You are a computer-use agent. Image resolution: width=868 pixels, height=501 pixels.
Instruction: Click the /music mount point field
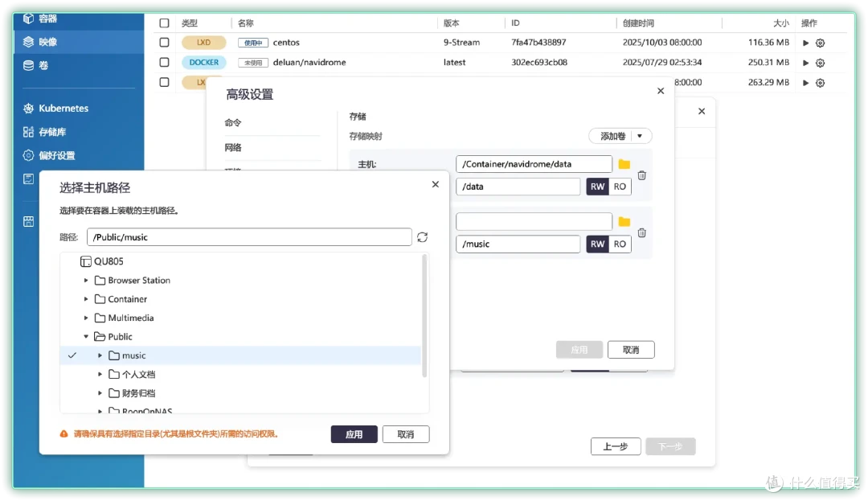518,244
